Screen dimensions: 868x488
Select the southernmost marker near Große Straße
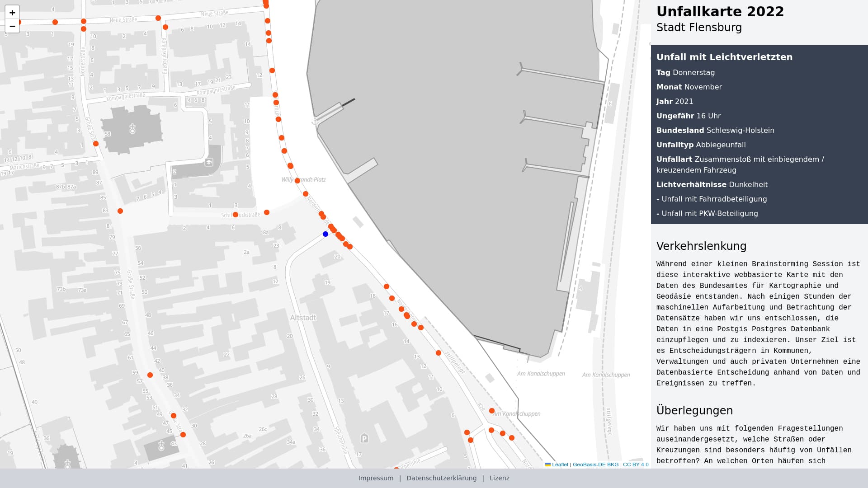183,435
